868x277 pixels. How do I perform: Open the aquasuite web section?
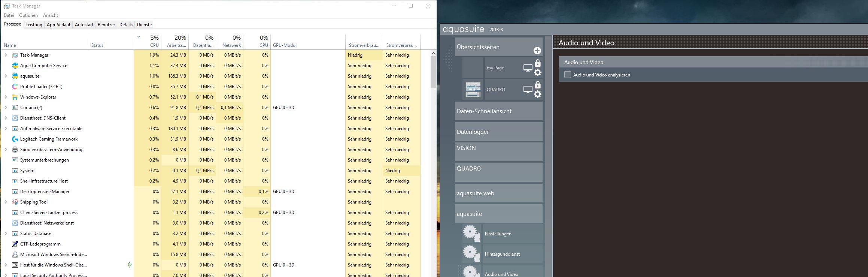coord(499,193)
